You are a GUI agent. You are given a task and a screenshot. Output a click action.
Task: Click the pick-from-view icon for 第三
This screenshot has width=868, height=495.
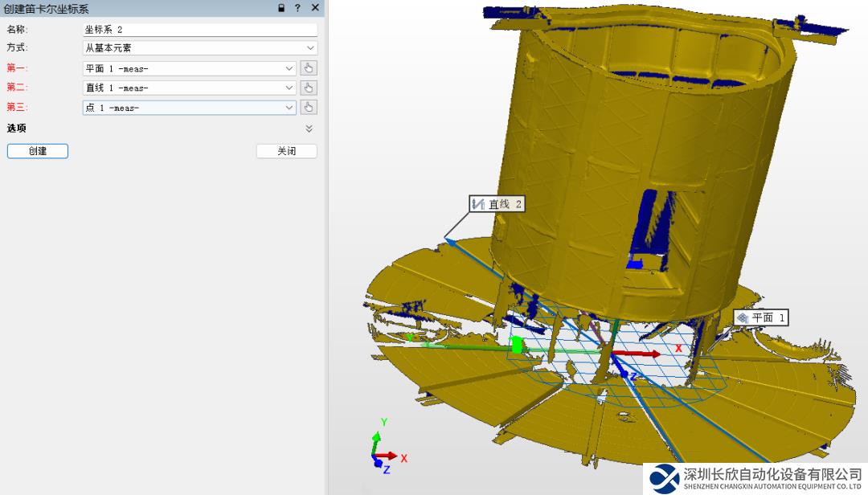(309, 107)
